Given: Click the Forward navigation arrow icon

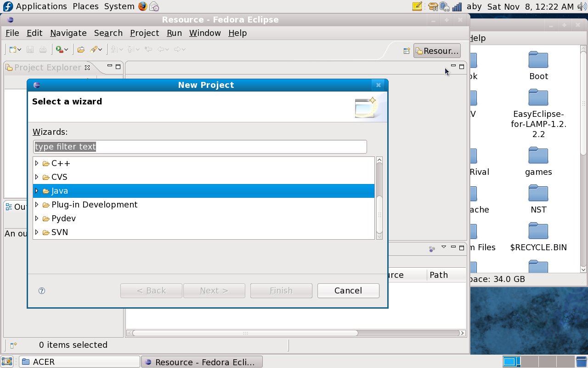Looking at the screenshot, I should pos(177,50).
